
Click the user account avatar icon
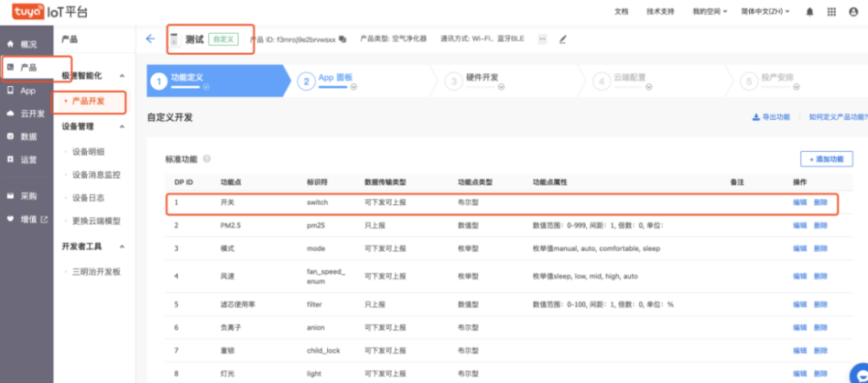click(853, 12)
